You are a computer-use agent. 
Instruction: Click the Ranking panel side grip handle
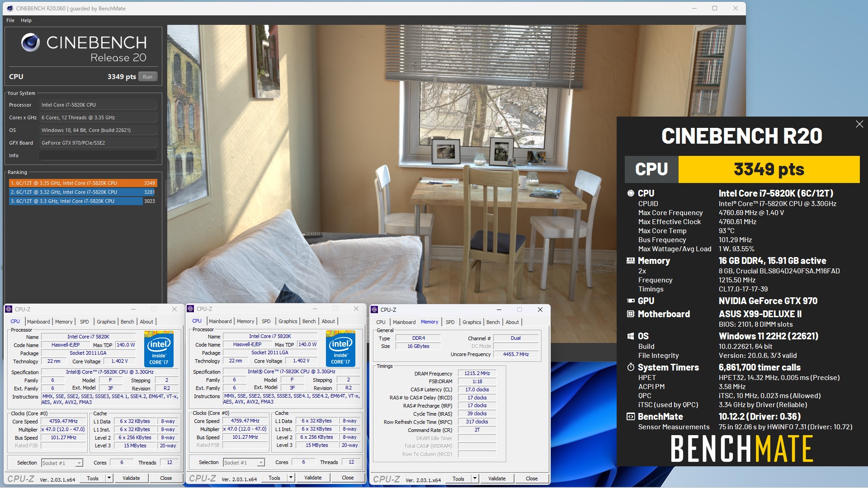tap(165, 193)
